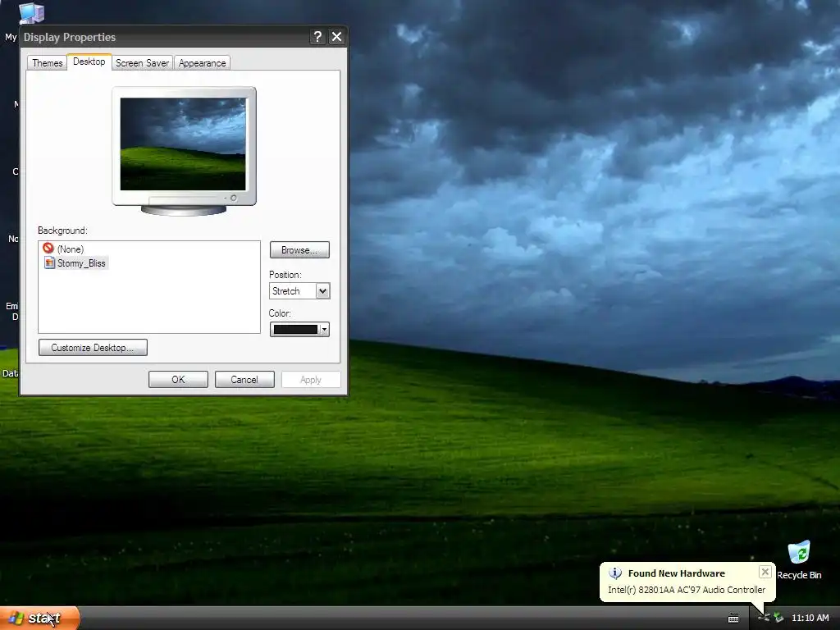Click the red (None) prohibition icon
This screenshot has width=840, height=630.
(x=48, y=248)
